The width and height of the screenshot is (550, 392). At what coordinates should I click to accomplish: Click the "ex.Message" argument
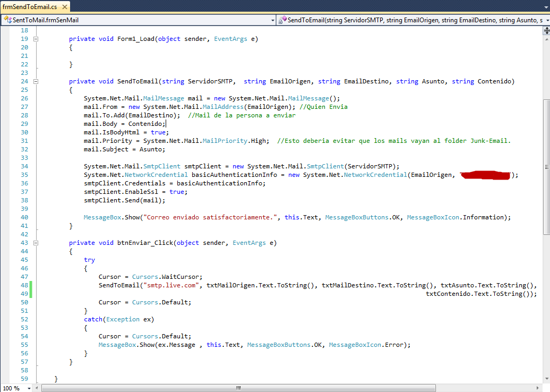[x=176, y=345]
